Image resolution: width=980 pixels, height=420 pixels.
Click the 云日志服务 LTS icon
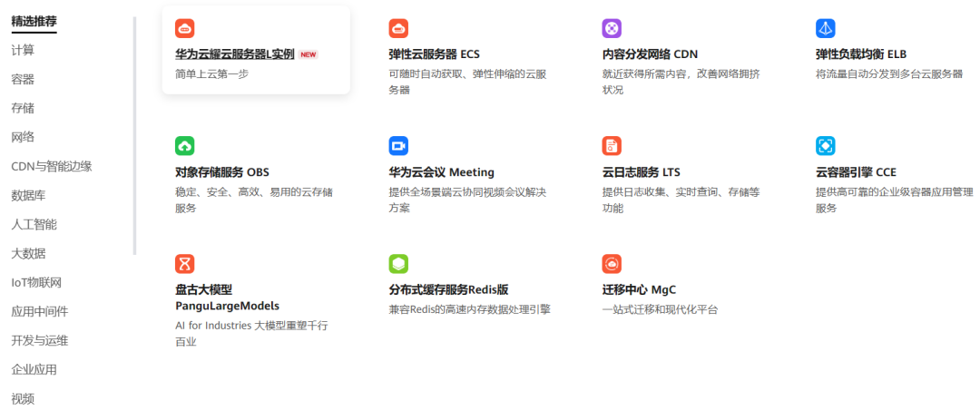612,146
